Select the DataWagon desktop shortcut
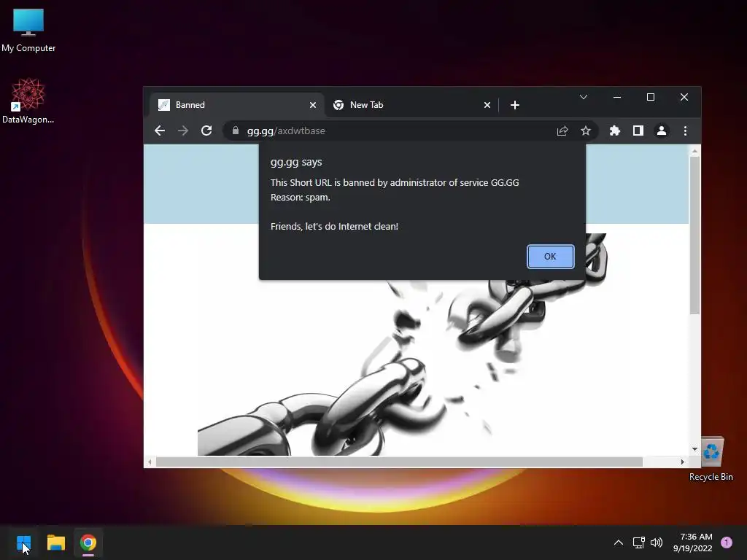The height and width of the screenshot is (560, 747). 28,101
